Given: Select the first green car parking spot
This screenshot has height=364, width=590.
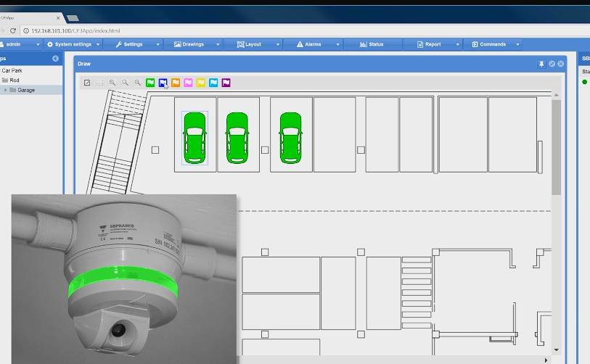Looking at the screenshot, I should point(194,138).
